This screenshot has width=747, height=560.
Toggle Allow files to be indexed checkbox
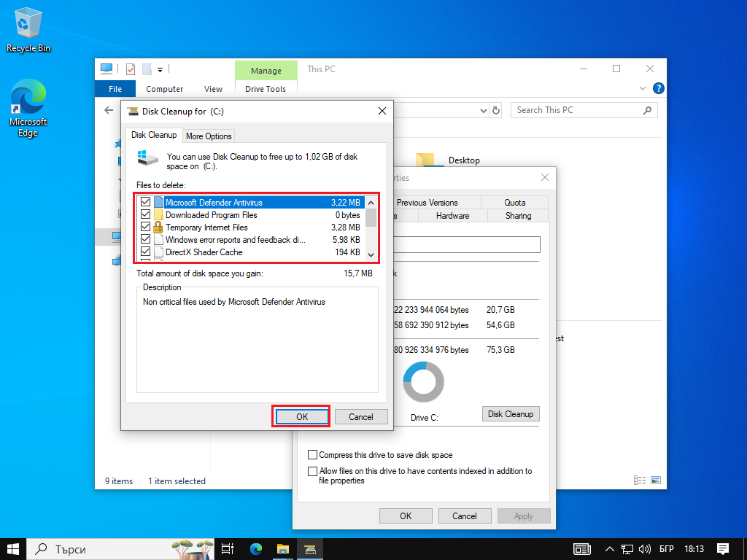click(312, 471)
